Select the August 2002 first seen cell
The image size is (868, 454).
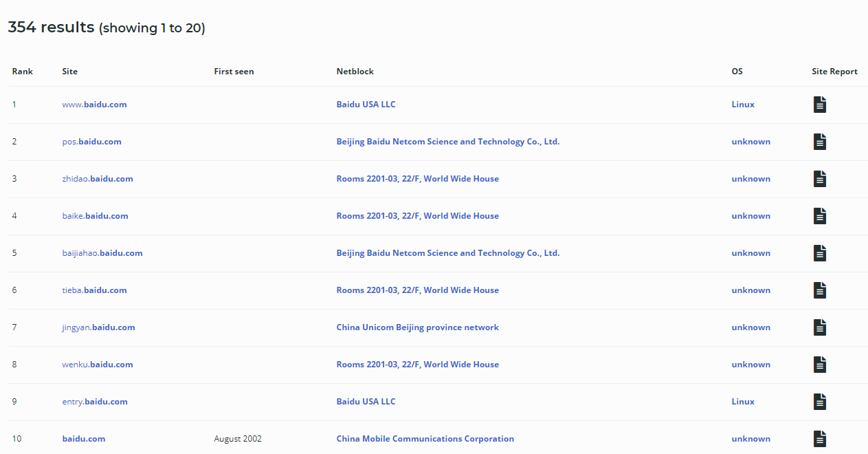coord(237,439)
